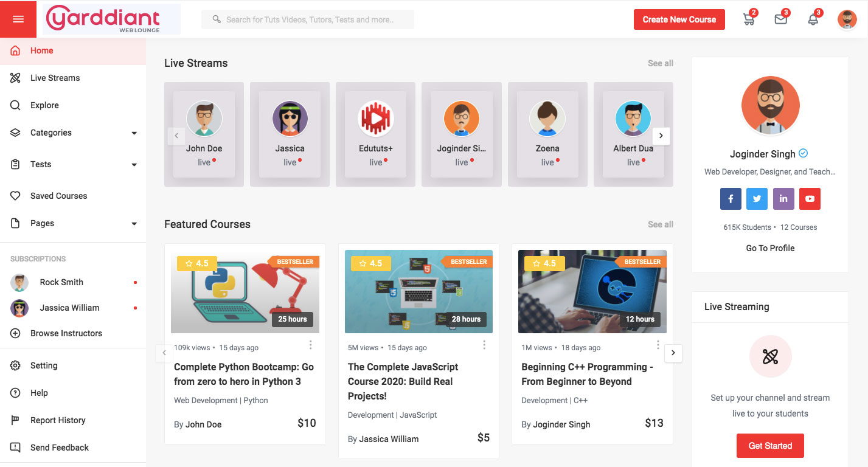The width and height of the screenshot is (868, 467).
Task: Open the shopping cart icon
Action: tap(749, 19)
